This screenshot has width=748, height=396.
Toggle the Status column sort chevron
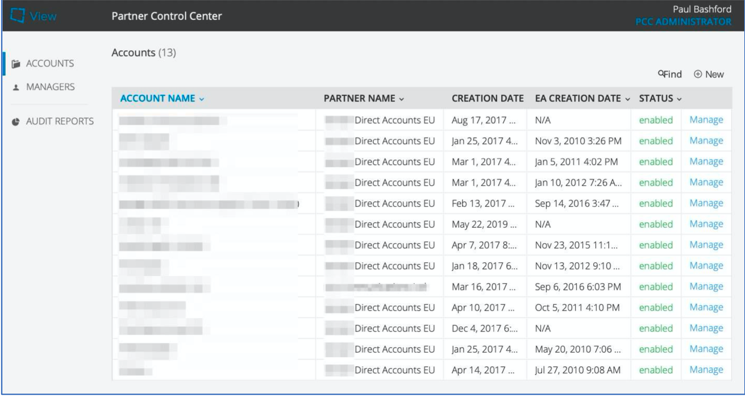click(x=679, y=99)
